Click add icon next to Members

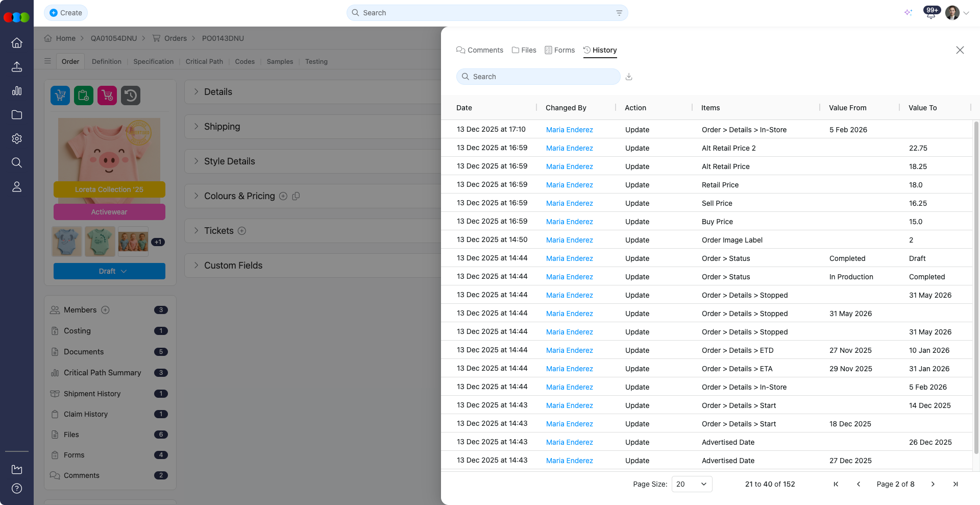point(105,310)
